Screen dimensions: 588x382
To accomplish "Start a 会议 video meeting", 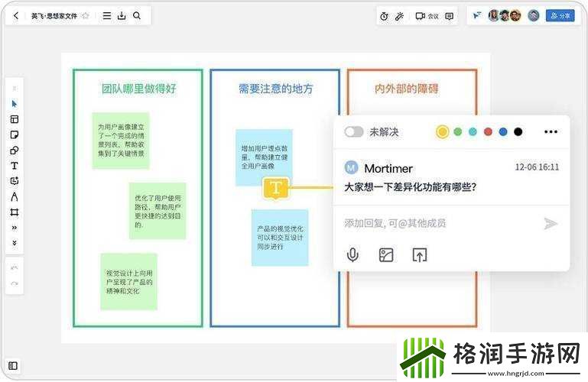I will click(427, 16).
